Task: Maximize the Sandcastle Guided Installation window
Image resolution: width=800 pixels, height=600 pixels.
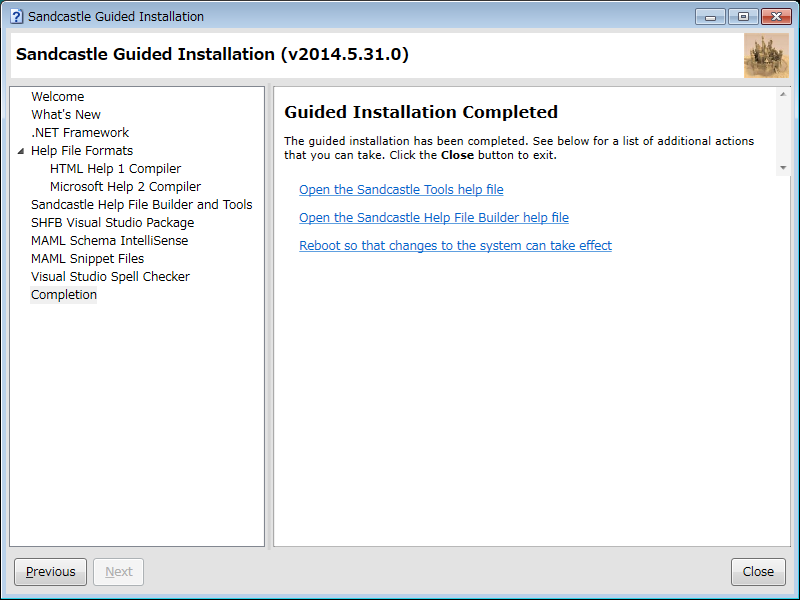Action: 743,17
